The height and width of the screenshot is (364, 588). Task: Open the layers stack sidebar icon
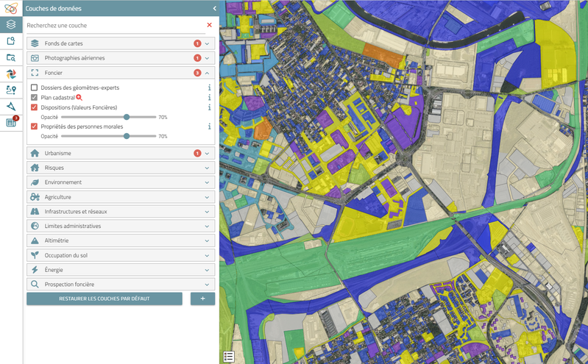click(x=11, y=24)
